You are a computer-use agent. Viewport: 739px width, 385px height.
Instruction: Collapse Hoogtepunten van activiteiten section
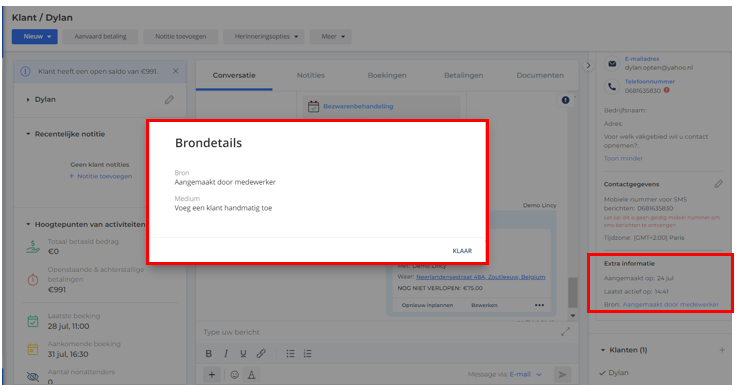click(x=28, y=224)
